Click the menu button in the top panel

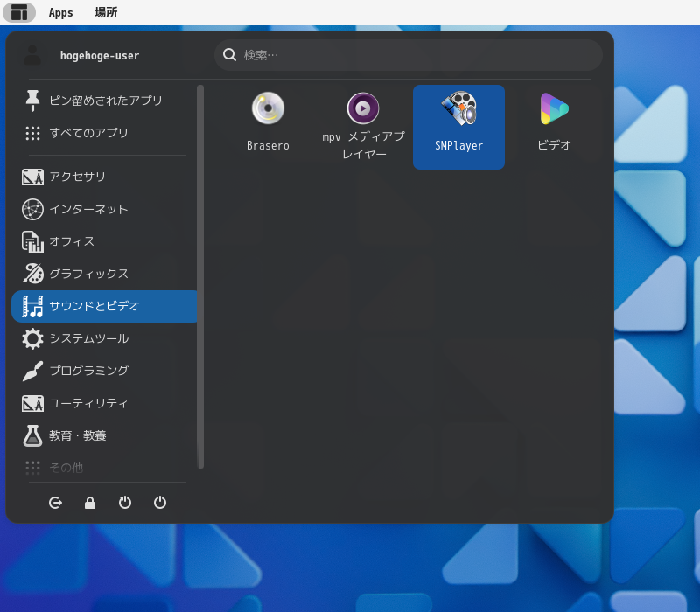click(19, 12)
